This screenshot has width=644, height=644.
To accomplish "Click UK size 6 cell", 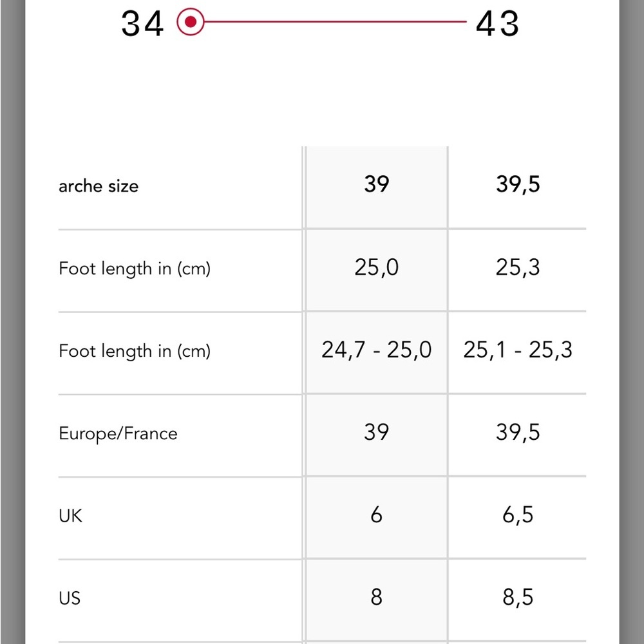I will [x=377, y=515].
